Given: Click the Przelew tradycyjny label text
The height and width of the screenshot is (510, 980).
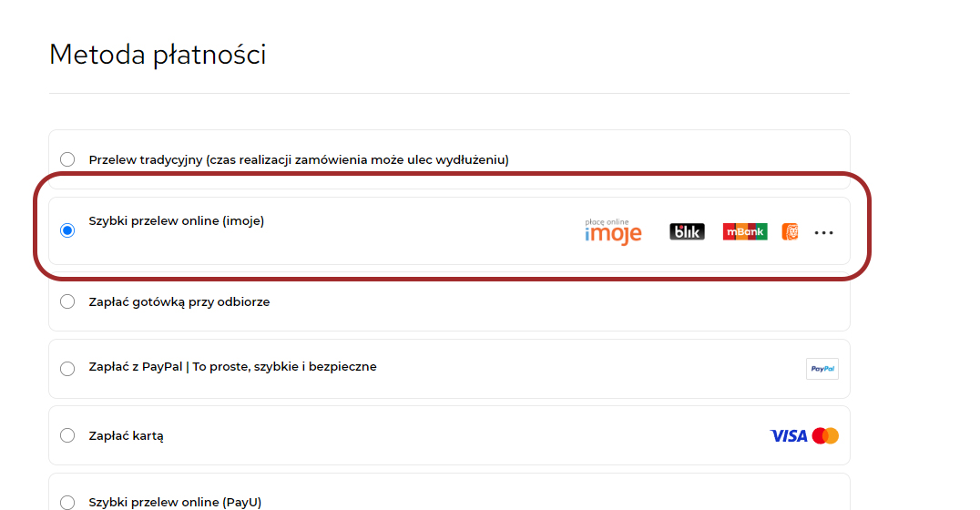Looking at the screenshot, I should tap(299, 160).
